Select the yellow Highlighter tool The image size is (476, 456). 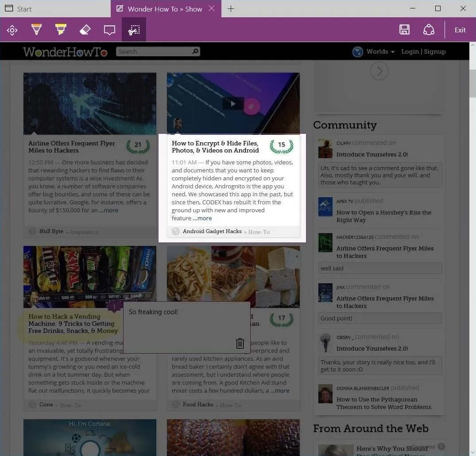click(x=61, y=29)
